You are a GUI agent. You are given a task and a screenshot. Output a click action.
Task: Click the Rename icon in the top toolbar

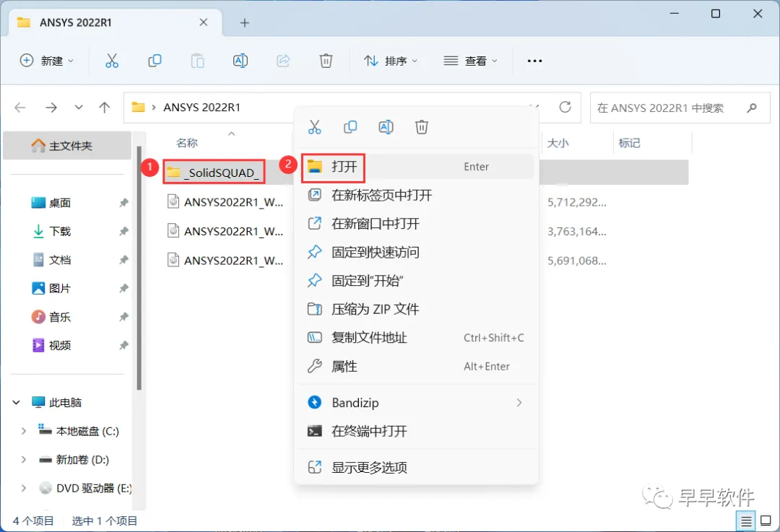pos(240,61)
